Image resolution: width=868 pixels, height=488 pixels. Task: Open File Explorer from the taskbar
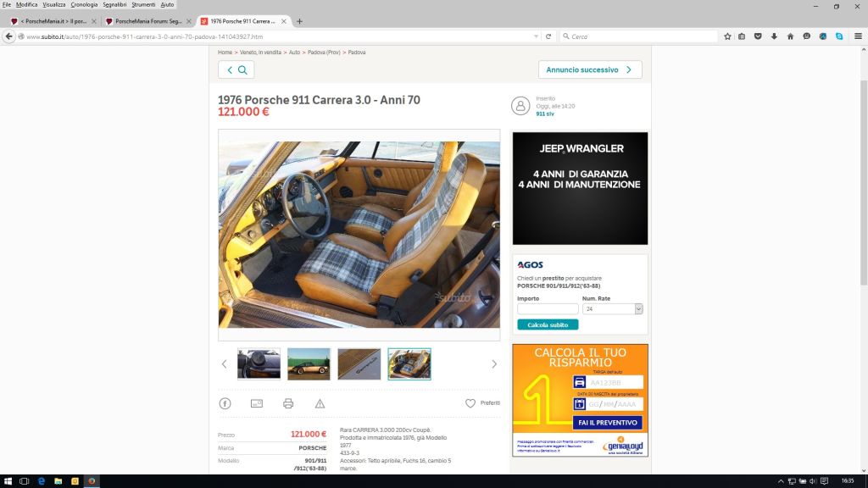(58, 481)
